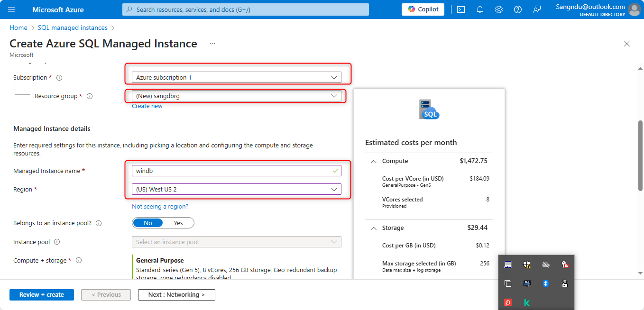This screenshot has width=644, height=310.
Task: Click the vertical page scrollbar thumb
Action: (640, 155)
